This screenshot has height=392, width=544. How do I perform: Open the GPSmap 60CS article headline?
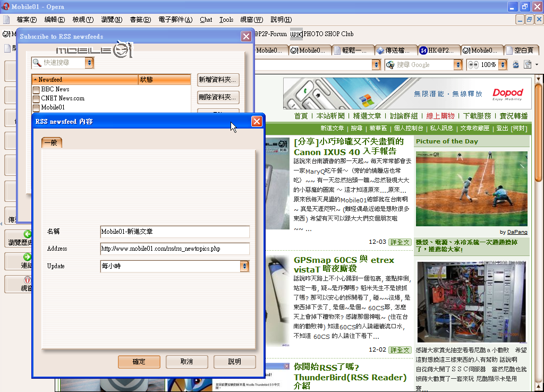pyautogui.click(x=344, y=265)
